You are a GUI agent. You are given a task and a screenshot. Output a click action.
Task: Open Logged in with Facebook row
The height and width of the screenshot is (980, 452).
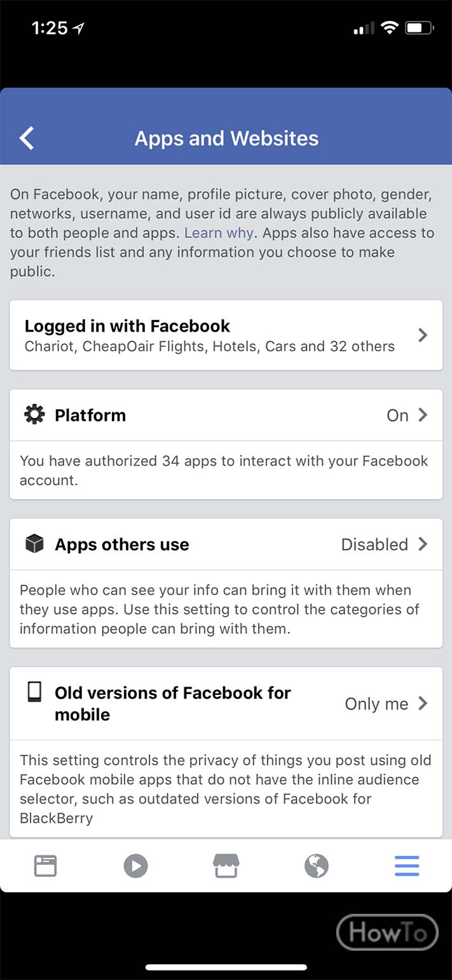click(226, 335)
